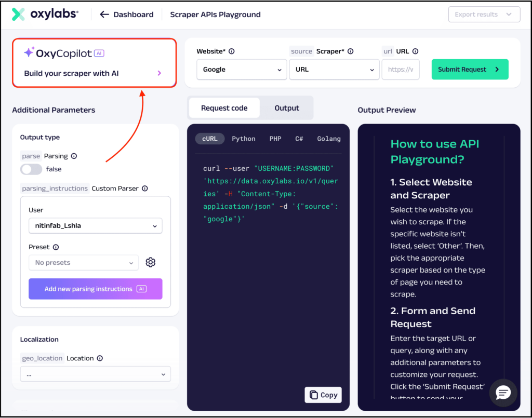Screen dimensions: 532x418
Task: Click the 'parse' parameter tag
Action: [x=31, y=156]
